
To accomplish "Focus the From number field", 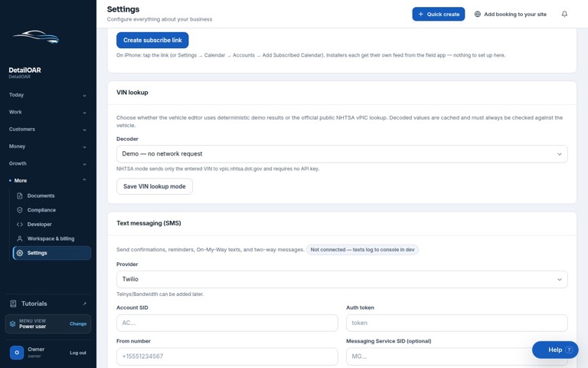I will 227,356.
